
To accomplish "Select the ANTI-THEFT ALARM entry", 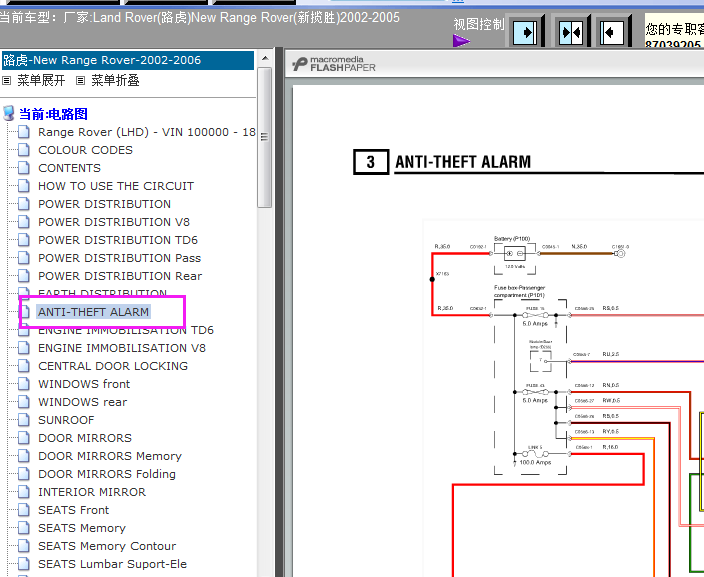I will 93,312.
